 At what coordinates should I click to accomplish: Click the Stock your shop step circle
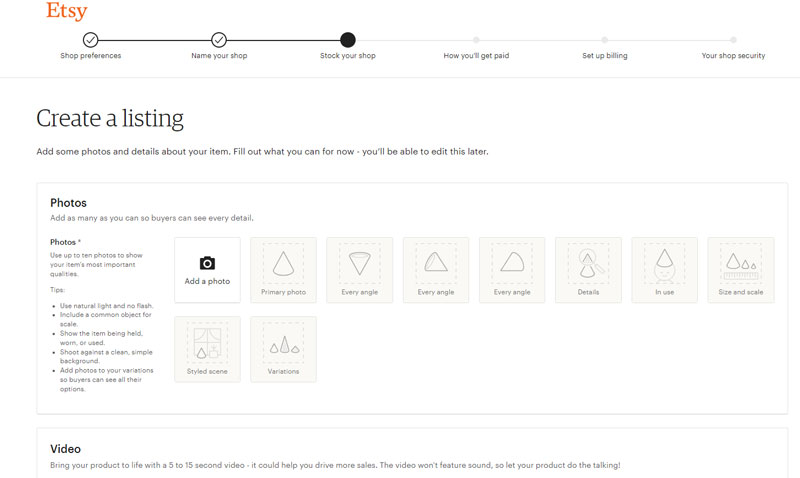pos(348,40)
